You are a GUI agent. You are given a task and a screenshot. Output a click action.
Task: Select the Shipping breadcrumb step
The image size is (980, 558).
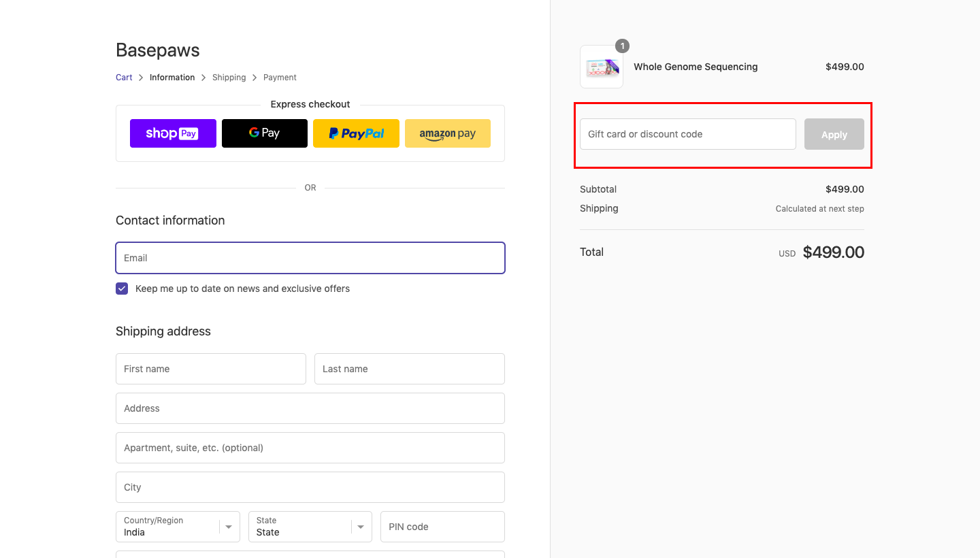(x=229, y=78)
